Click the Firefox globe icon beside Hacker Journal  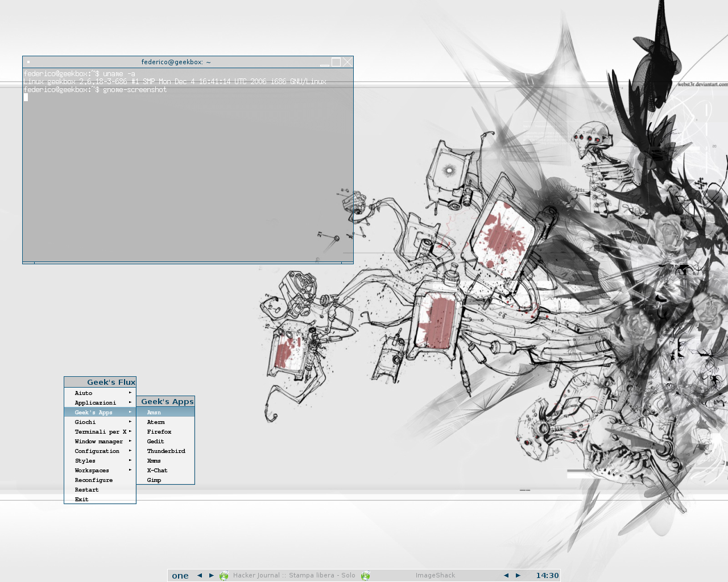224,575
